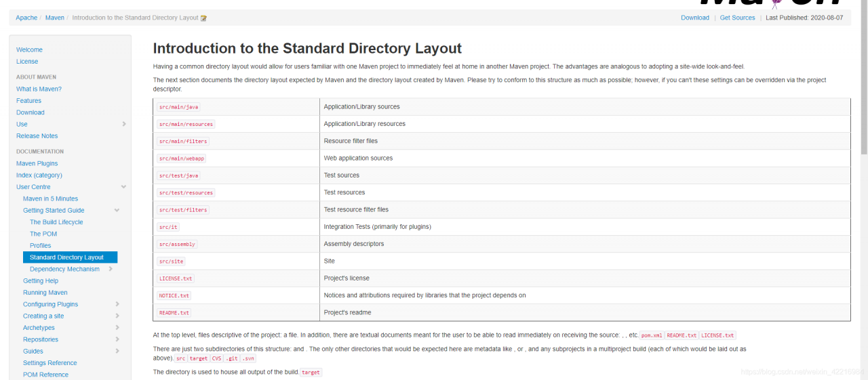Viewport: 868px width, 380px height.
Task: Open Maven in 5 Minutes page
Action: click(x=50, y=198)
